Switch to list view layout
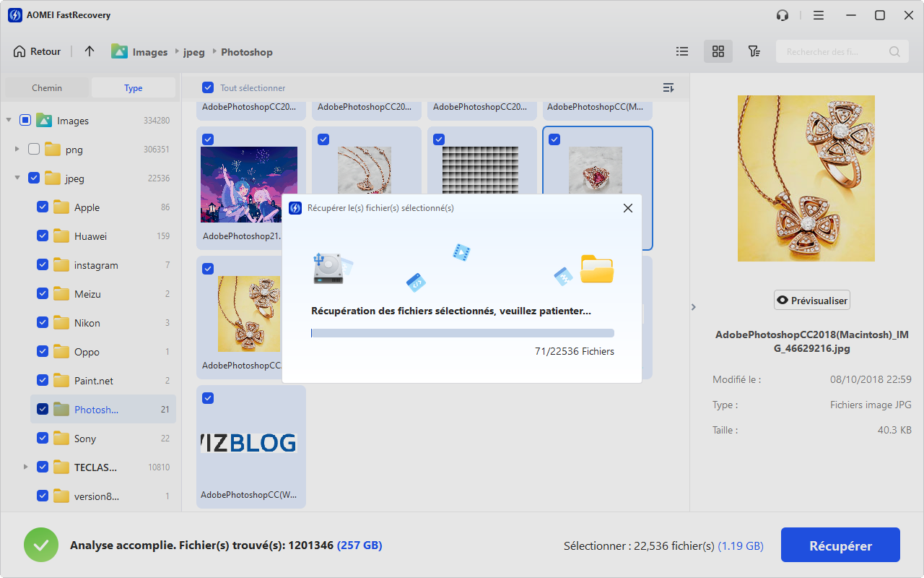Viewport: 924px width, 578px height. click(682, 51)
